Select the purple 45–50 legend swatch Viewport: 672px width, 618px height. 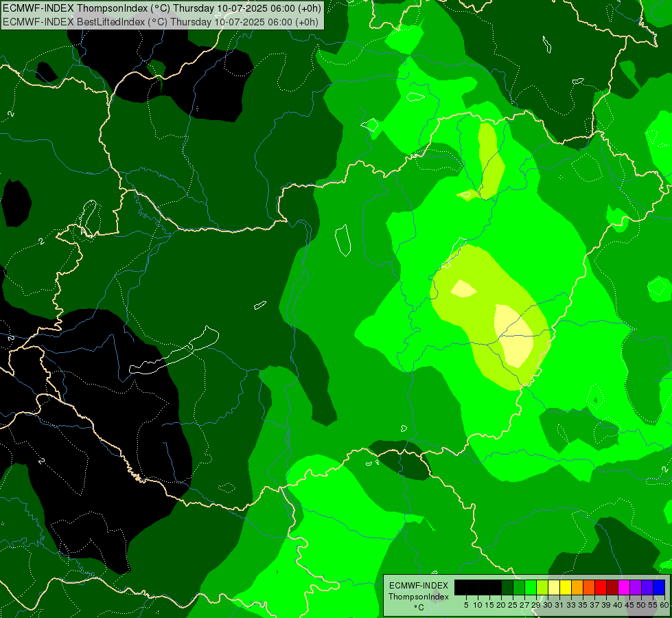tap(636, 587)
